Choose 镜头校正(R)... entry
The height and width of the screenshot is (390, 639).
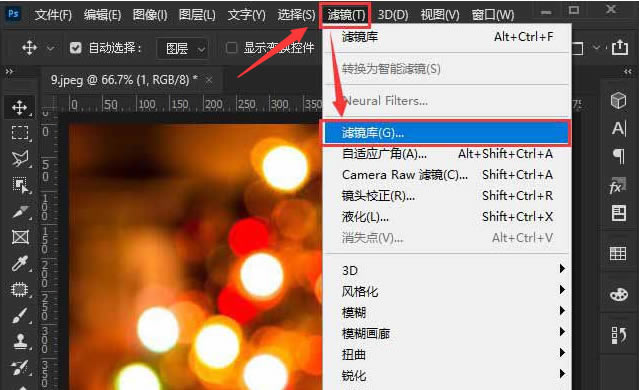coord(447,196)
